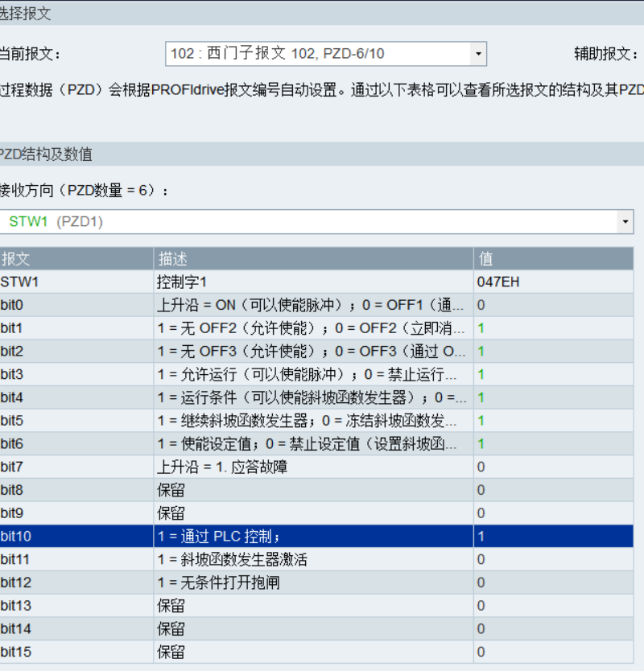Select the bit0 row label
Screen dimensions: 644x671
pyautogui.click(x=76, y=305)
